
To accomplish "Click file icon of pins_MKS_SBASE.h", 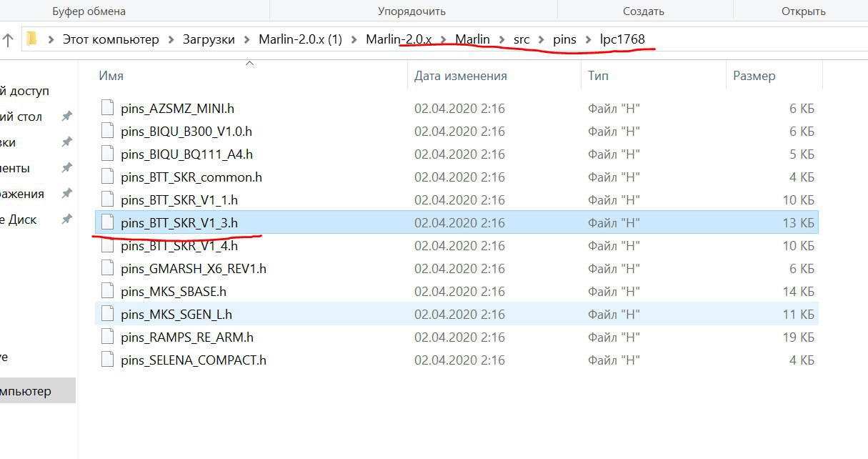I will click(107, 292).
